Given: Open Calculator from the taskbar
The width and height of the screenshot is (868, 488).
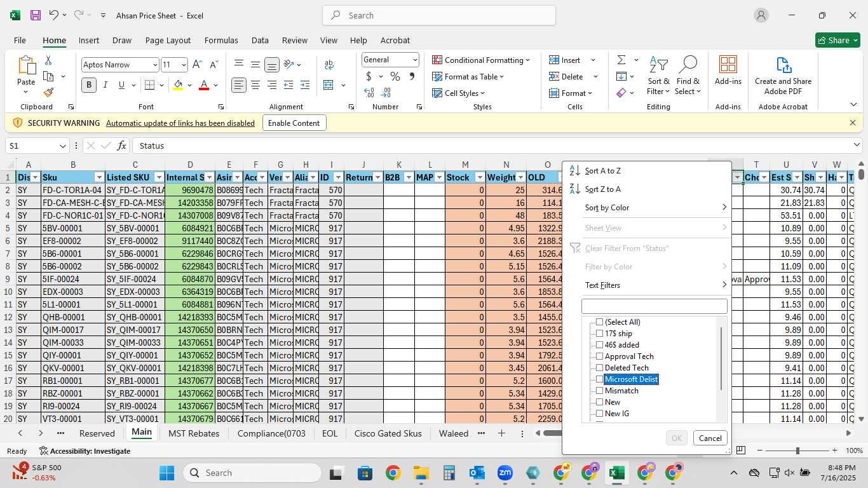Looking at the screenshot, I should pyautogui.click(x=449, y=473).
